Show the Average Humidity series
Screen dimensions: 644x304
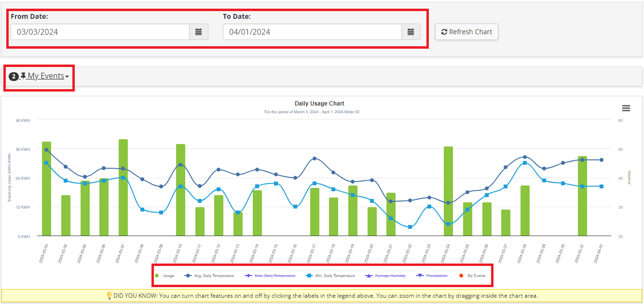click(x=388, y=276)
